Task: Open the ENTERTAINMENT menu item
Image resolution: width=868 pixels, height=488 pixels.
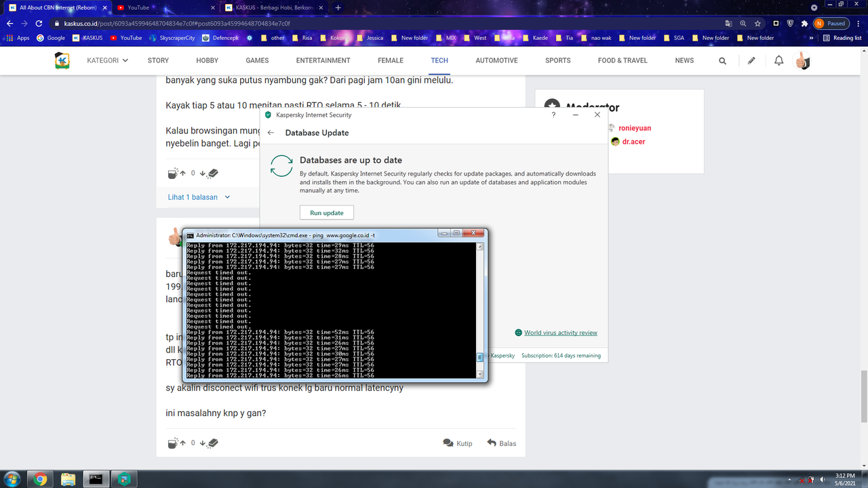Action: (x=323, y=60)
